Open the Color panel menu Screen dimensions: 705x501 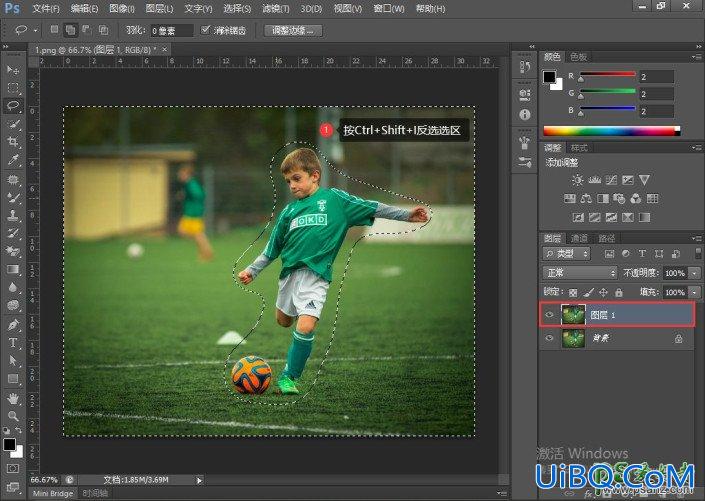click(x=696, y=57)
